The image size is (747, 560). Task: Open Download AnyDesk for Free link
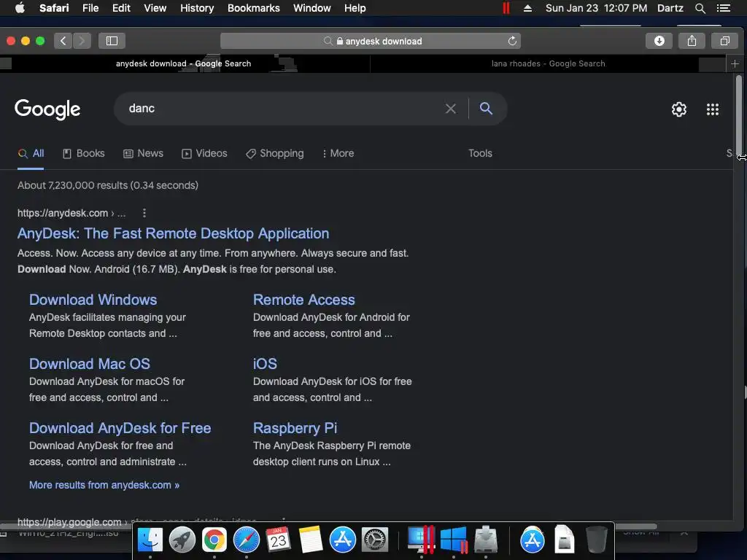(120, 428)
